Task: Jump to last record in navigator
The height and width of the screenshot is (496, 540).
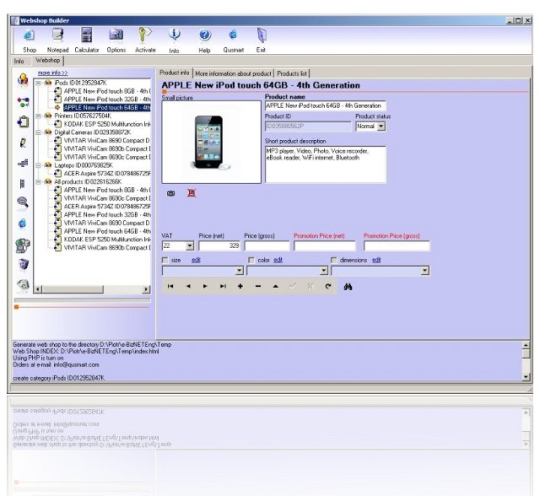Action: (x=223, y=286)
